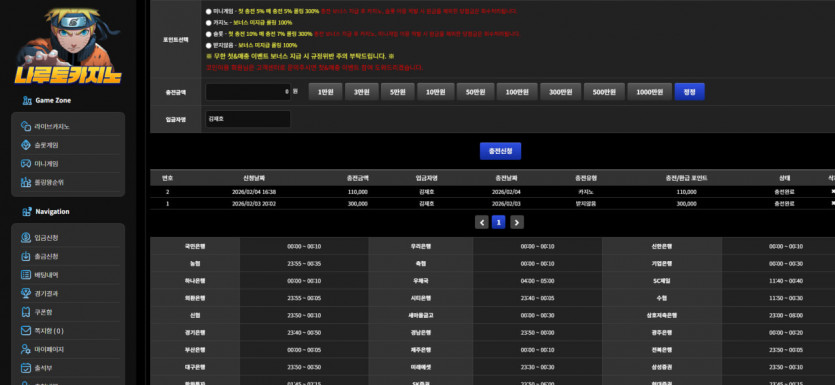Select the 카지노 bonus radio button
Viewport: 835px width, 385px height.
coord(208,23)
